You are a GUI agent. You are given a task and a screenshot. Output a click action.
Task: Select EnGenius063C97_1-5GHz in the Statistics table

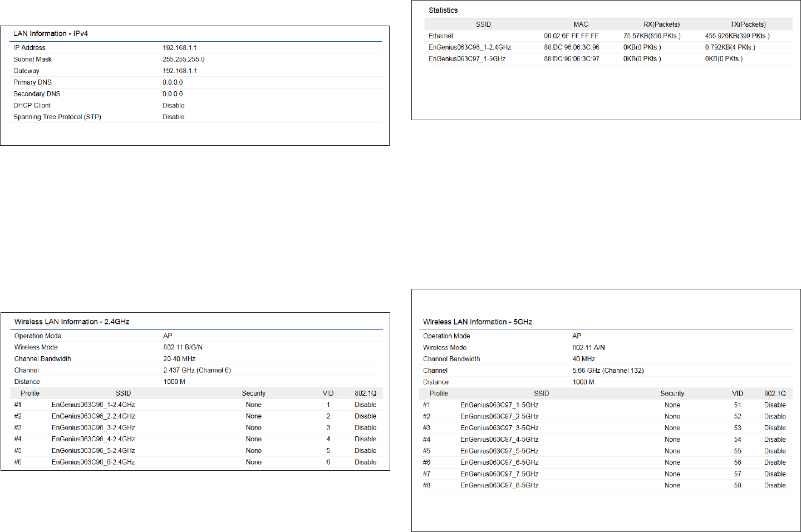click(467, 58)
